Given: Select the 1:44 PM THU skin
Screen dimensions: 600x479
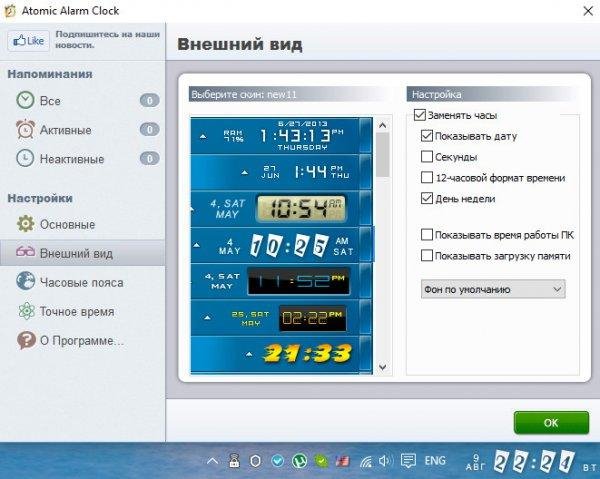Looking at the screenshot, I should click(281, 172).
